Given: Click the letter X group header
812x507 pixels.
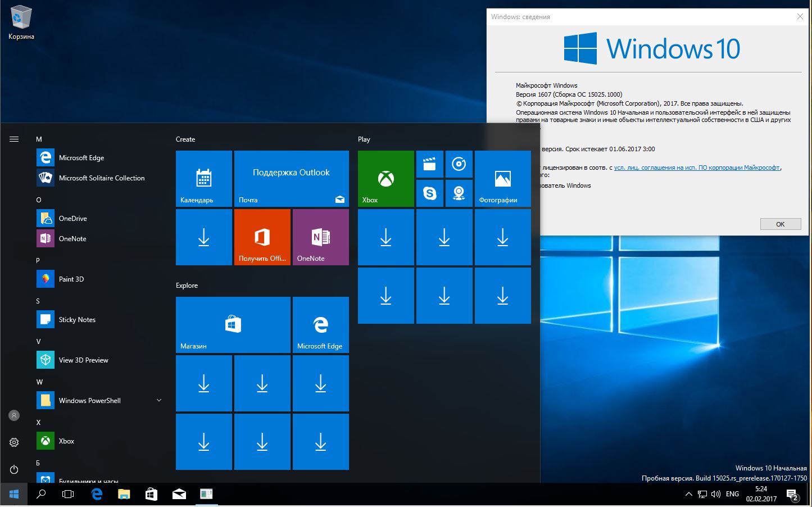Looking at the screenshot, I should [x=38, y=423].
